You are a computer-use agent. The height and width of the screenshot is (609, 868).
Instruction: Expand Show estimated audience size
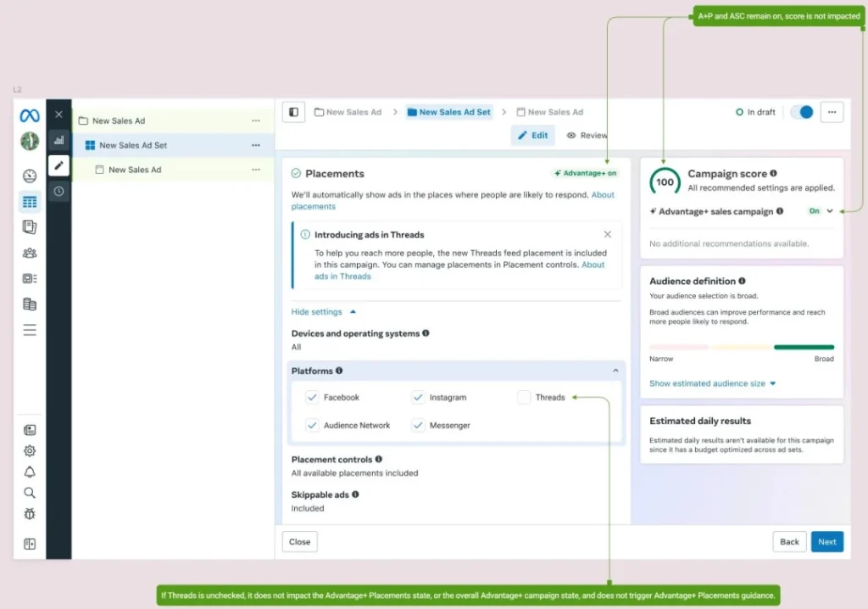(712, 383)
